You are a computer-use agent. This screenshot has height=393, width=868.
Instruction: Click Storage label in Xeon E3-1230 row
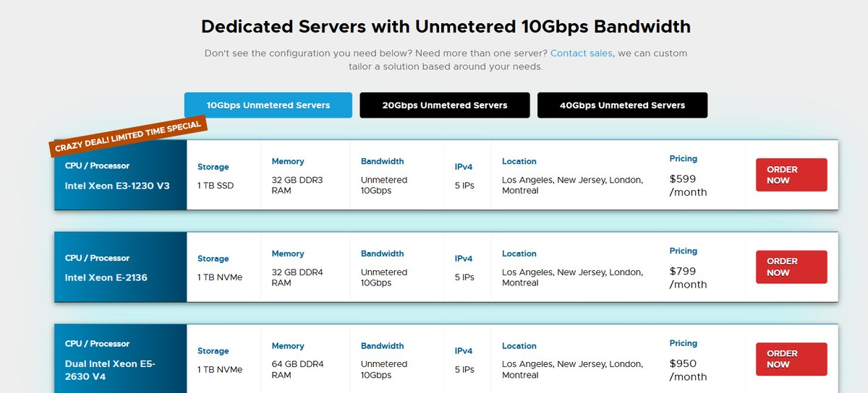tap(213, 167)
